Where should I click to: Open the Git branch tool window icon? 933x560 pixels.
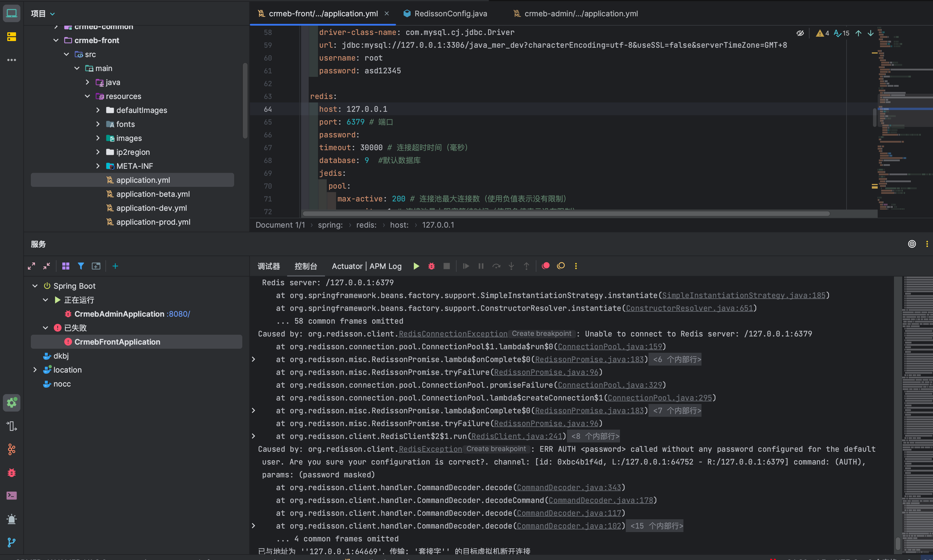pos(11,542)
